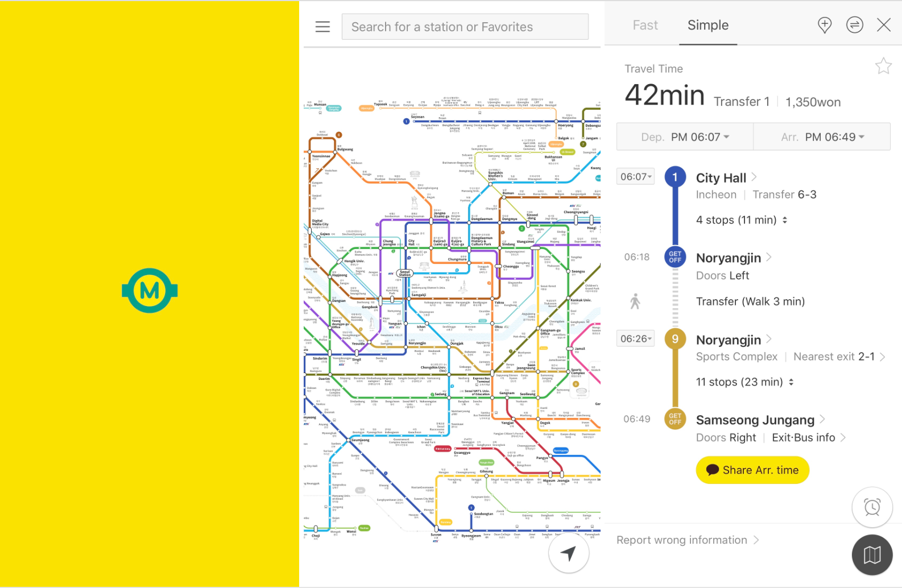Focus the station search field
This screenshot has height=588, width=902.
pos(465,27)
